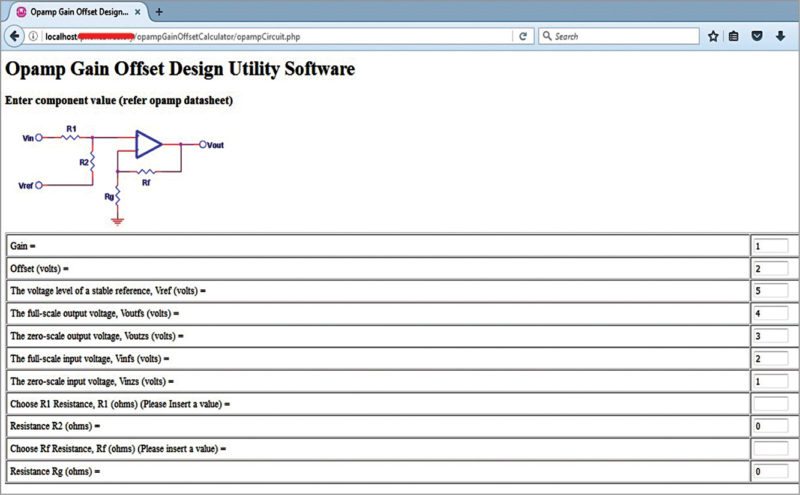Focus the Offset (volts) input field
Image resolution: width=800 pixels, height=495 pixels.
click(x=770, y=269)
